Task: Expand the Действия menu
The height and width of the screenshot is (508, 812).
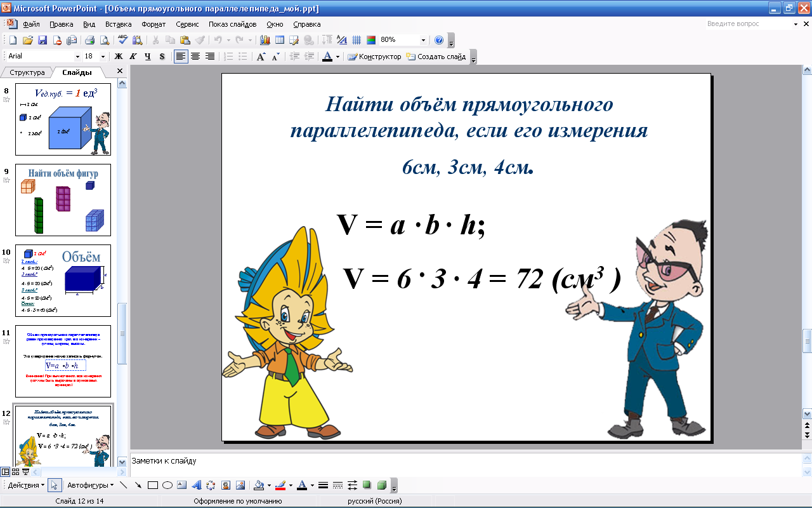Action: [26, 485]
